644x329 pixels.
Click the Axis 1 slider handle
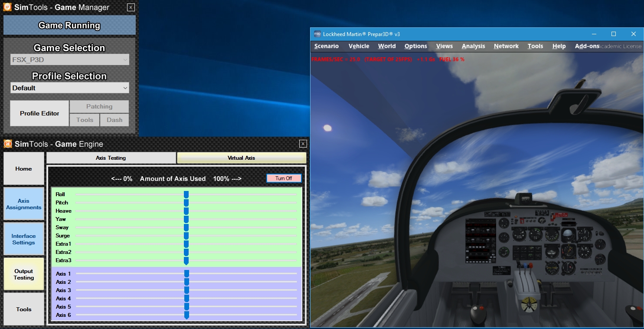[186, 273]
